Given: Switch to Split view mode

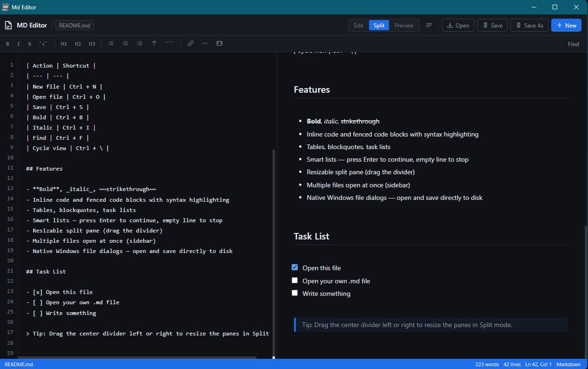Looking at the screenshot, I should 379,26.
